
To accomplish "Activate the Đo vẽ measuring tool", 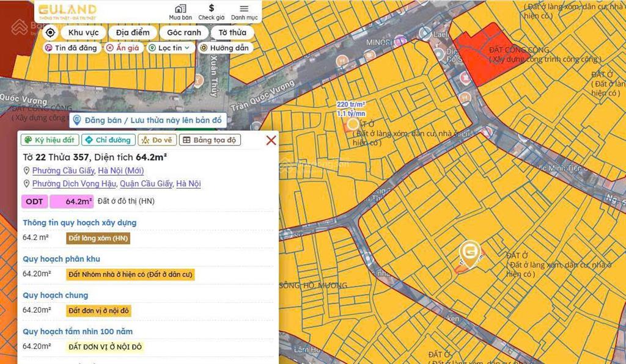I will pyautogui.click(x=157, y=140).
